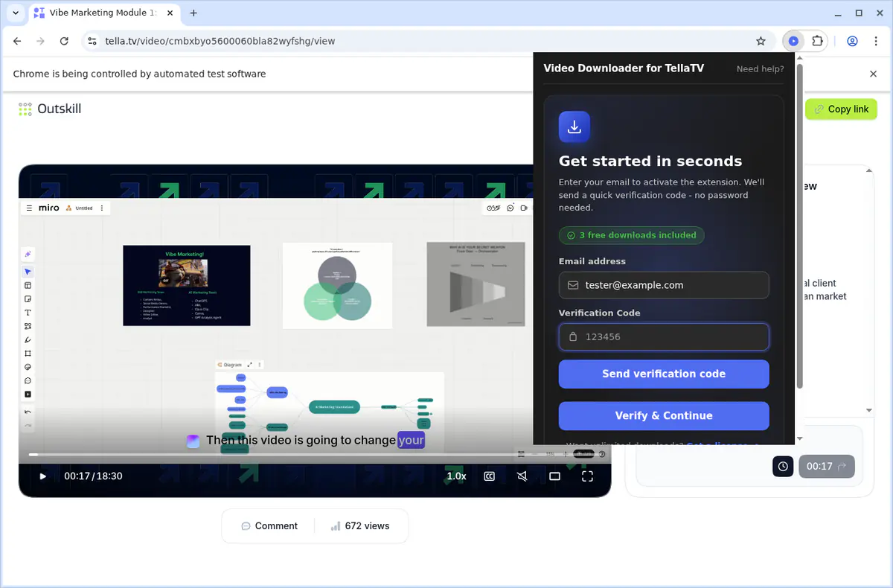Select the Miro pen tool
Image resolution: width=893 pixels, height=588 pixels.
[28, 339]
